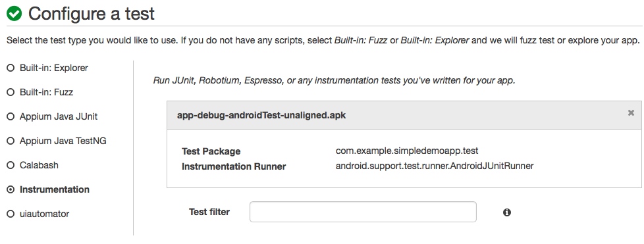
Task: Select the Built-in: Explorer test type
Action: pyautogui.click(x=11, y=68)
